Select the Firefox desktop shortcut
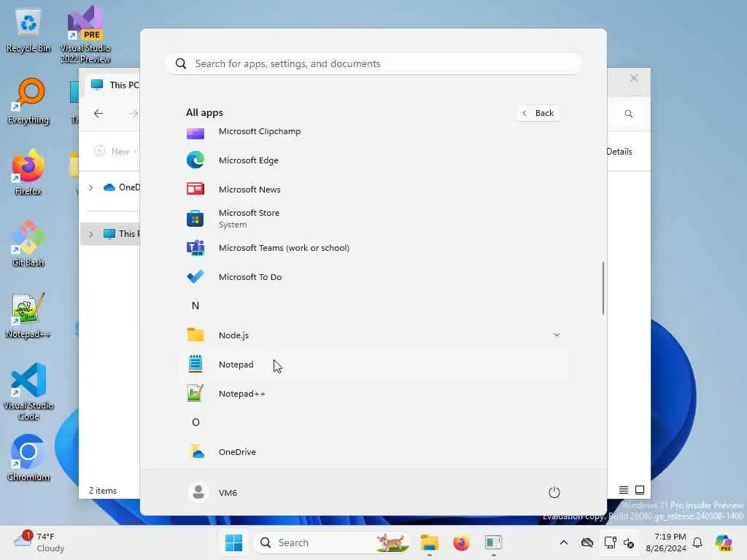The image size is (747, 560). tap(28, 172)
